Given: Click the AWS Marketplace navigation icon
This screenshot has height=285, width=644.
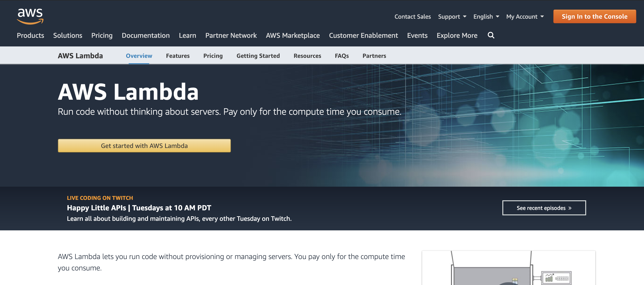Looking at the screenshot, I should pos(293,35).
